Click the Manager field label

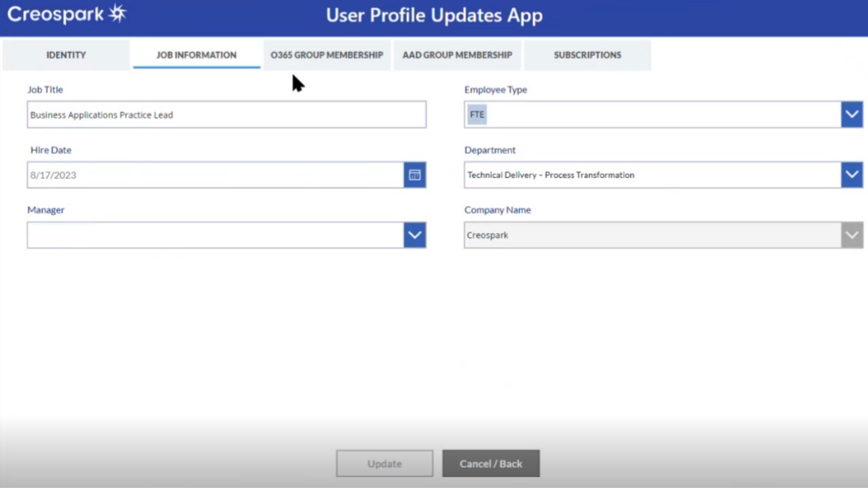tap(45, 209)
